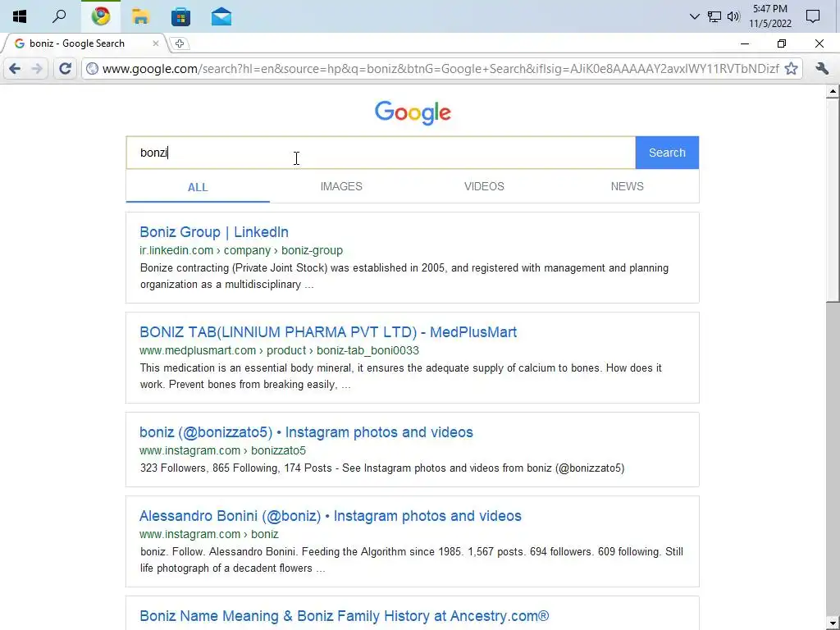
Task: Open the BONIZ TAB MedPlusMart result
Action: coord(328,332)
